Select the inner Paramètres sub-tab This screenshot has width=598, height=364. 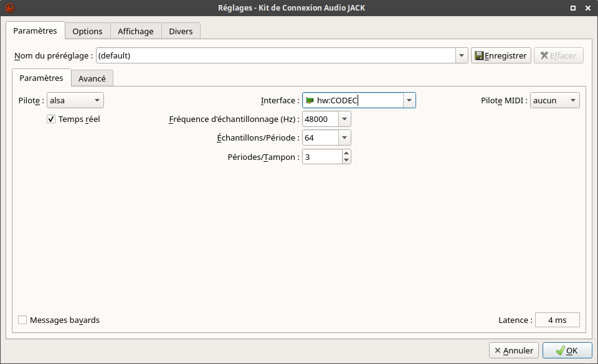click(41, 78)
